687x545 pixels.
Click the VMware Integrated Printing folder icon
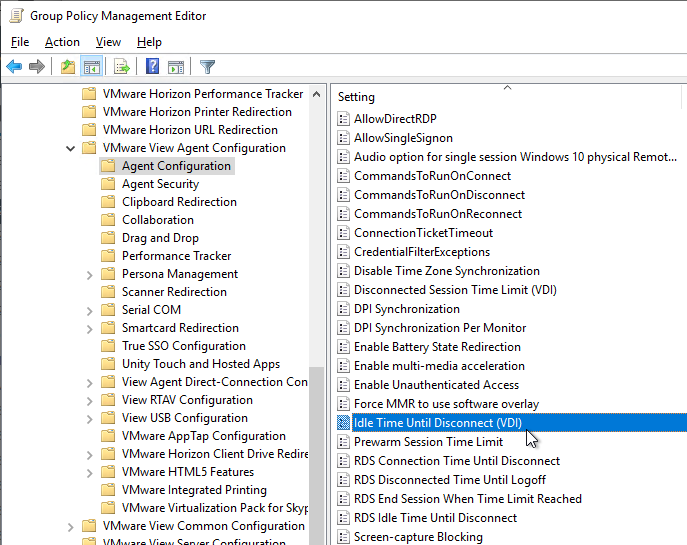108,489
